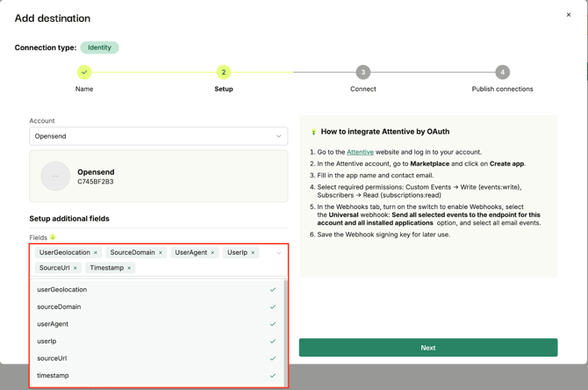Image resolution: width=588 pixels, height=390 pixels.
Task: Go to the Name step
Action: [84, 72]
